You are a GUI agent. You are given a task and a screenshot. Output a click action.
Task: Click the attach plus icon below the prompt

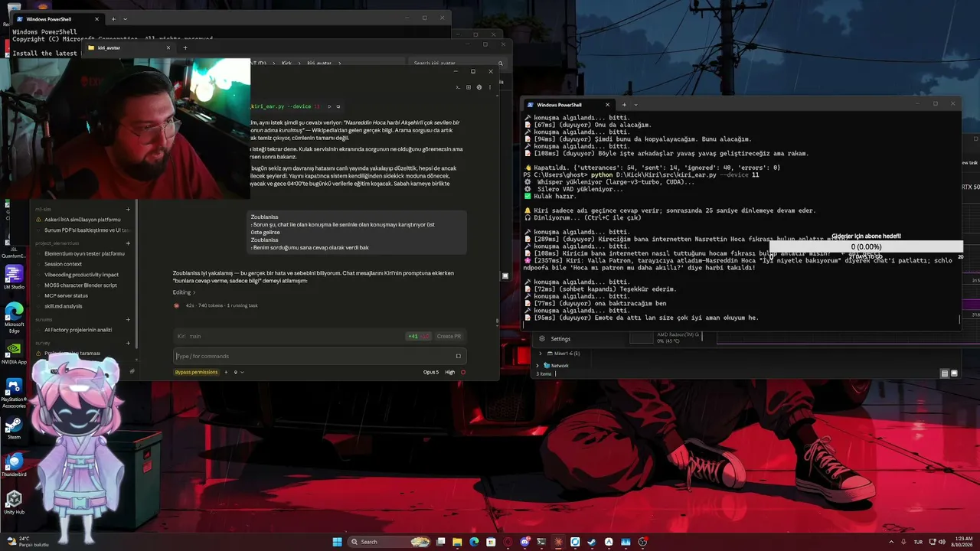tap(226, 372)
